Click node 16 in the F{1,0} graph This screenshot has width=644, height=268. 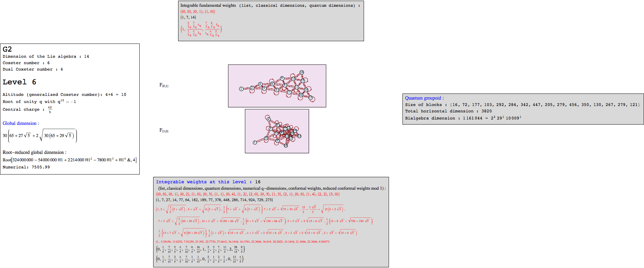[286, 146]
